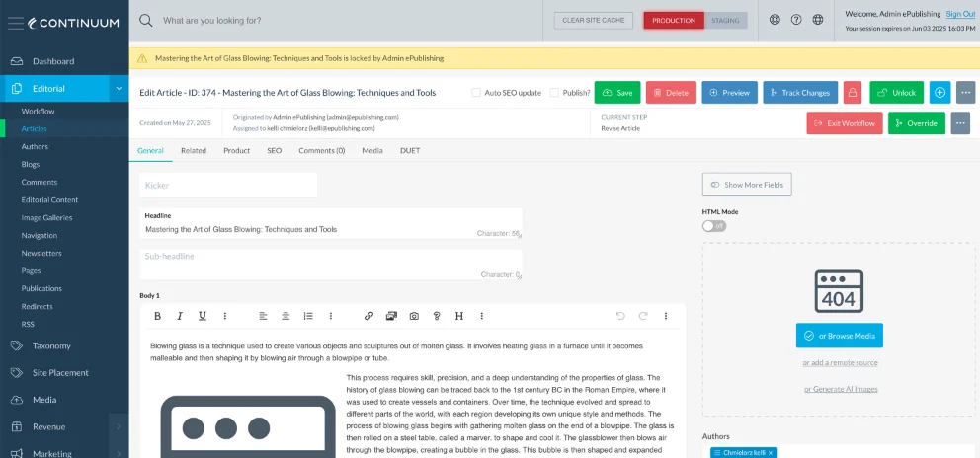
Task: Apply bold formatting in Body editor
Action: pyautogui.click(x=157, y=316)
